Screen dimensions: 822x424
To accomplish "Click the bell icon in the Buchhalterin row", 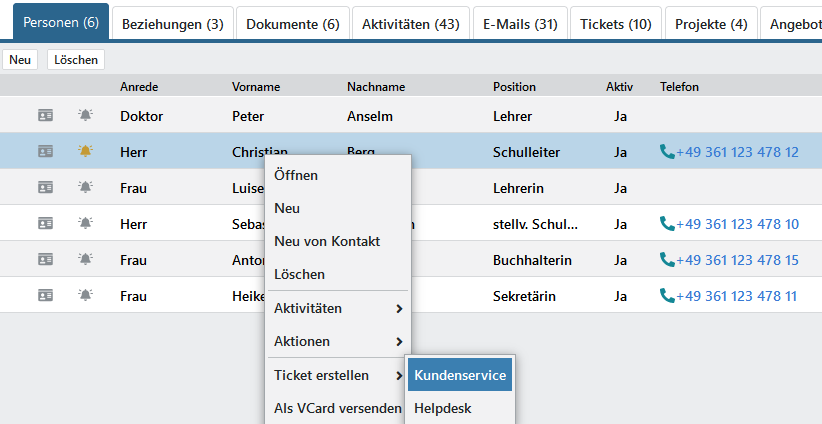I will click(x=85, y=260).
